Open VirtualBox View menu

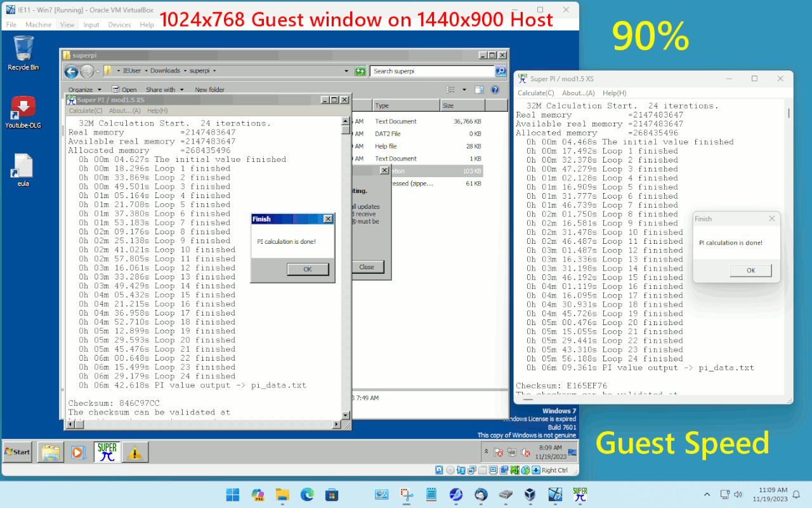tap(67, 25)
